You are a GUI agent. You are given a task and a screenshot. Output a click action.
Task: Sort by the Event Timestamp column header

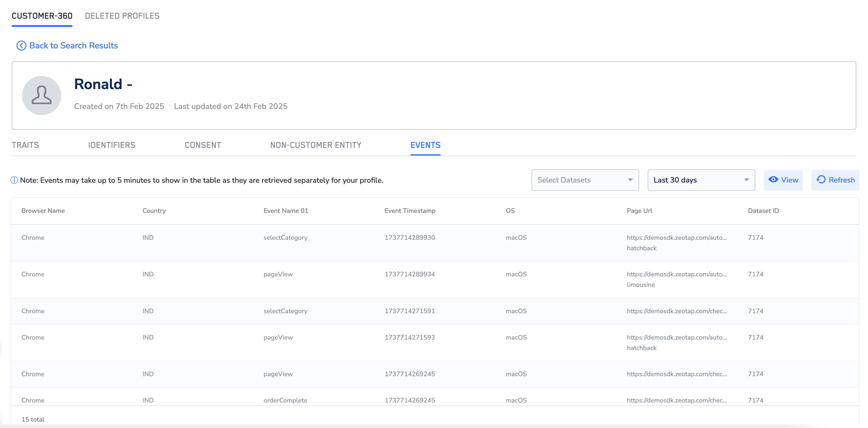click(410, 211)
